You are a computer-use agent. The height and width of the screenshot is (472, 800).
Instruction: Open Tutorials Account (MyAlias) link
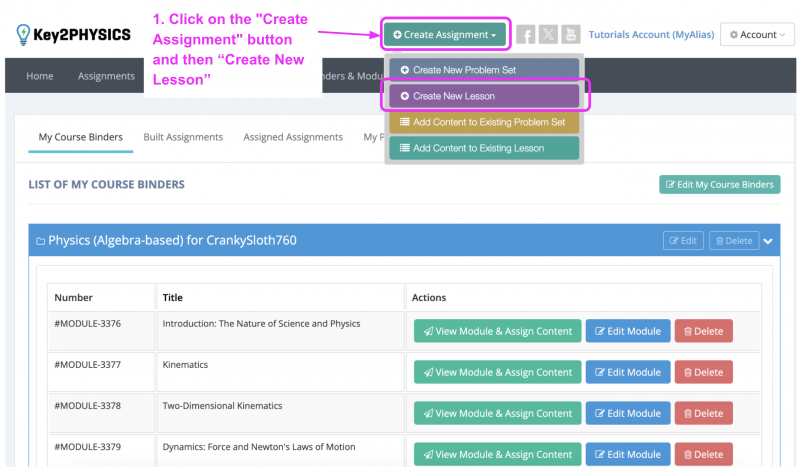(x=651, y=35)
